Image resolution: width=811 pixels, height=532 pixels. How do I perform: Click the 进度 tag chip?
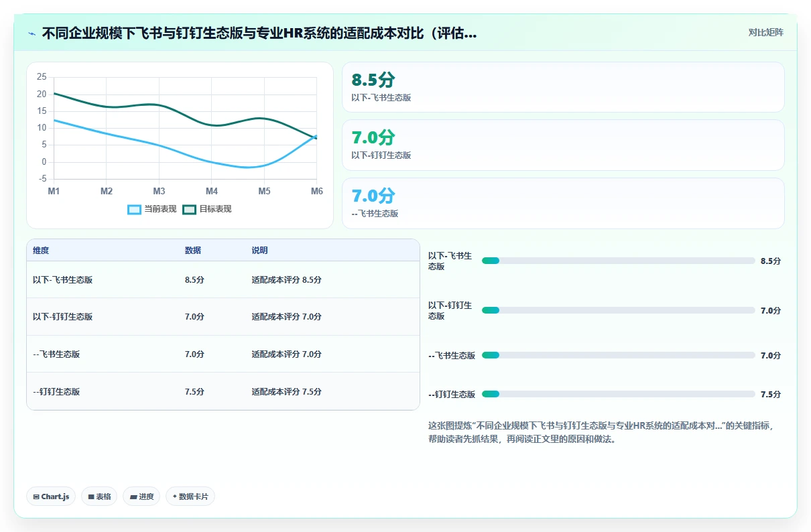coord(141,496)
